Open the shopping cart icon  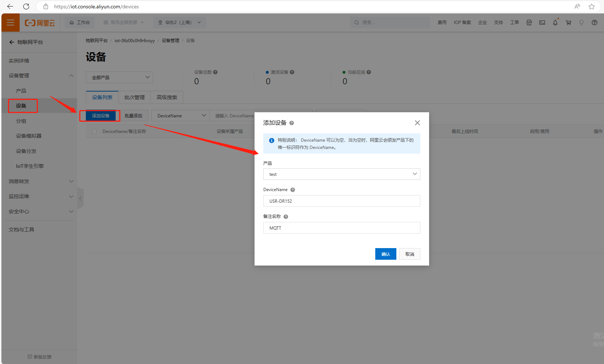click(x=568, y=23)
